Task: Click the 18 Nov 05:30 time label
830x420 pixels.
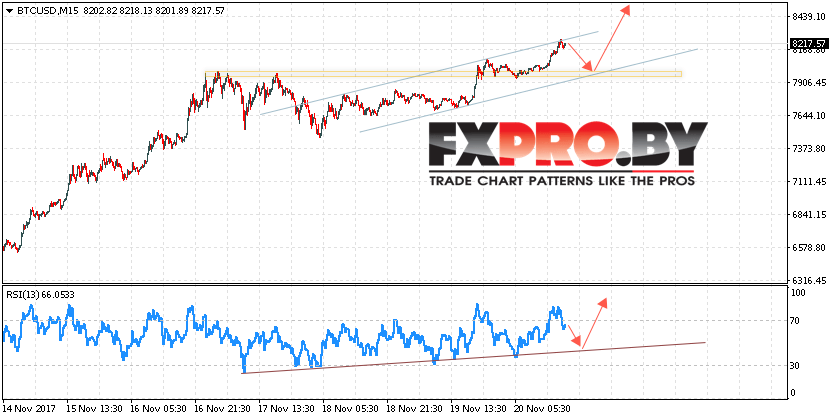Action: click(x=350, y=409)
